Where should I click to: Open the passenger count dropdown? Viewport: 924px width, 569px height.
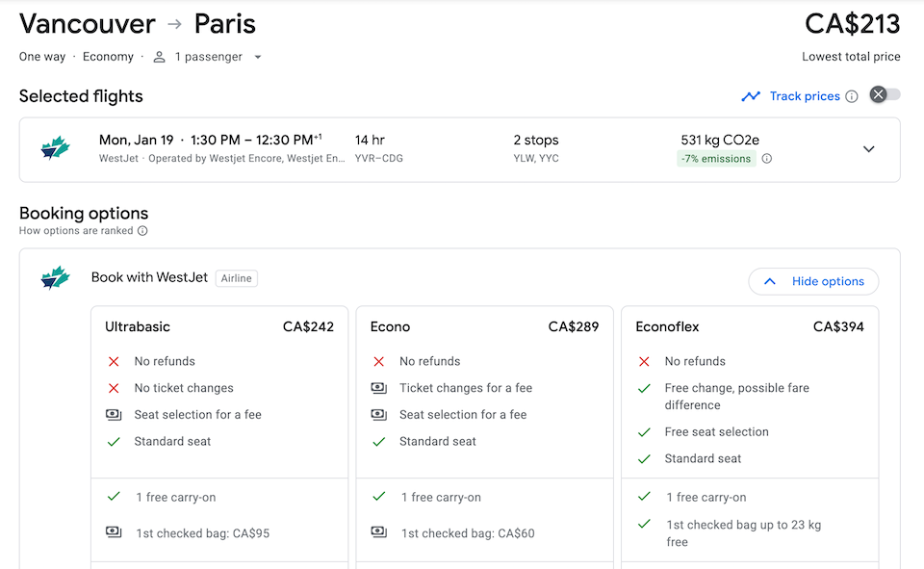[x=257, y=57]
